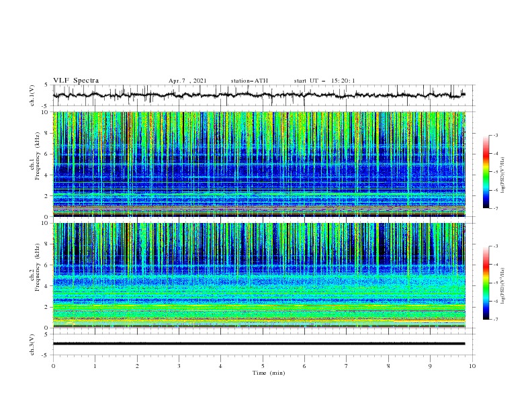Click the ch.2 spectrogram color bar
The image size is (532, 411).
pos(486,283)
